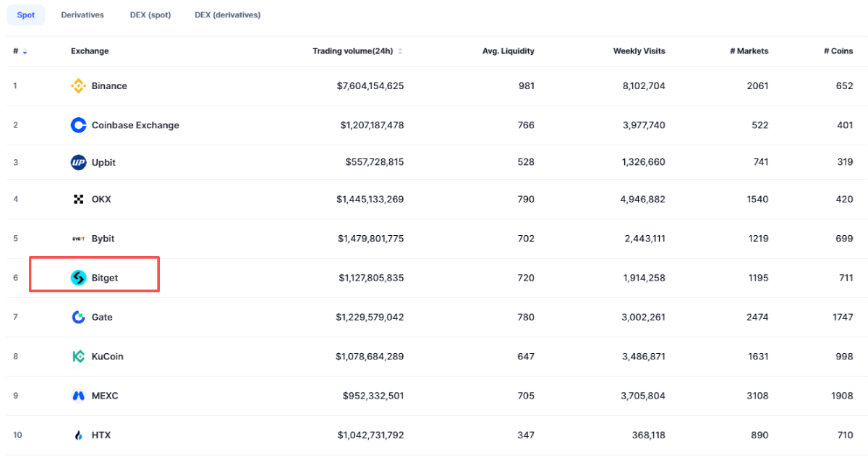Click the Binance logo icon
This screenshot has width=868, height=458.
coord(78,86)
